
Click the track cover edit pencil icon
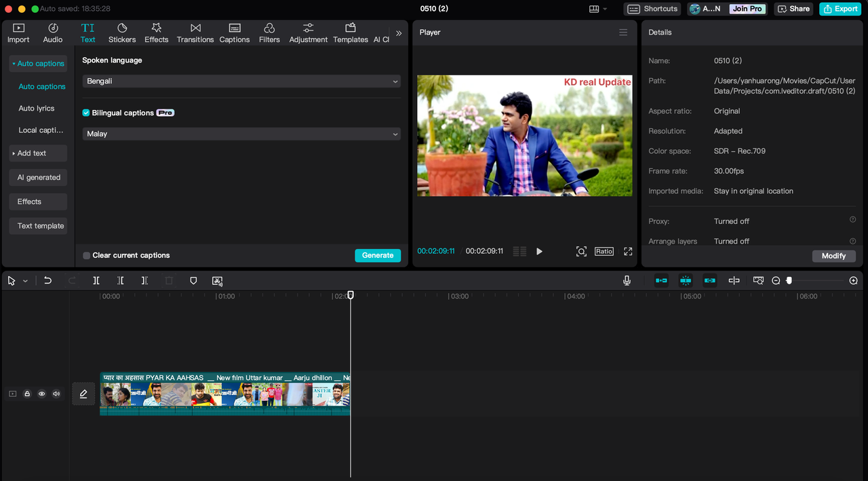[x=83, y=393]
